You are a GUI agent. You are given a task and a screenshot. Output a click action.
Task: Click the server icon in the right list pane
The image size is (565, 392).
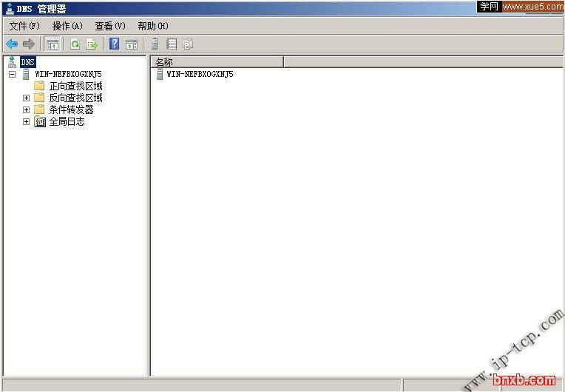pyautogui.click(x=160, y=74)
